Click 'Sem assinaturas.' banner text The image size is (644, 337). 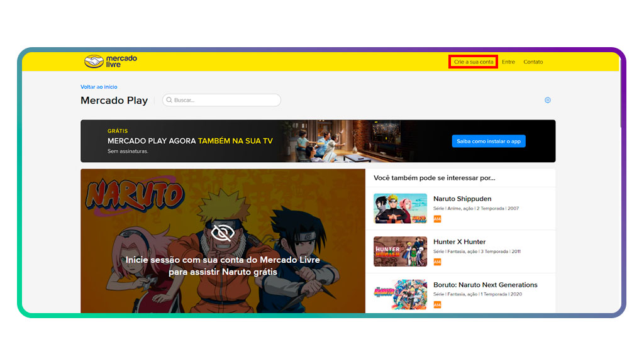pos(128,151)
